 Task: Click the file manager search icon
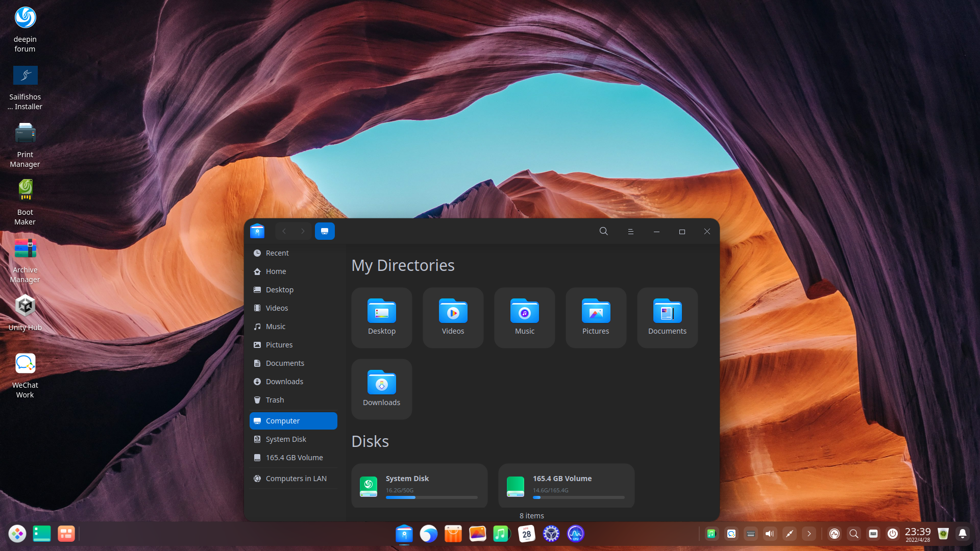[603, 231]
